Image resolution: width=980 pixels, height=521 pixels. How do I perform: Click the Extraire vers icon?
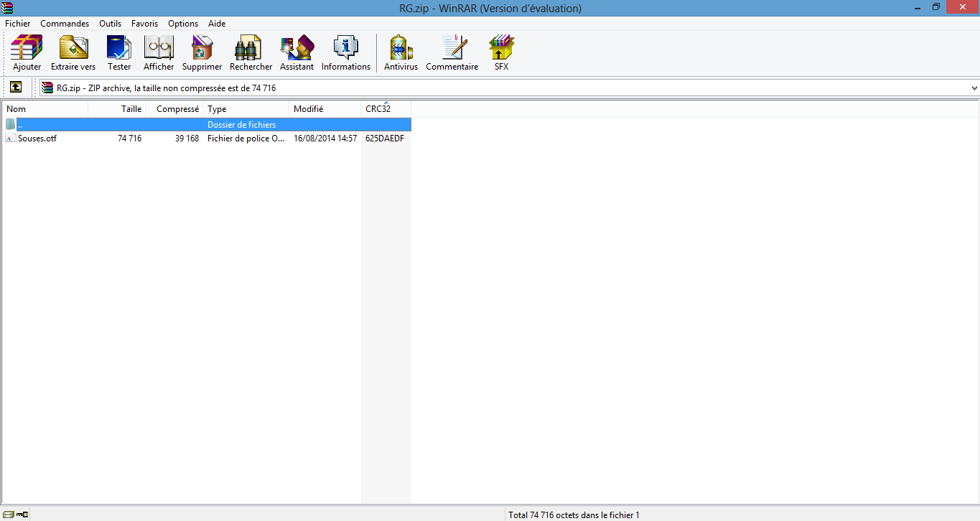73,48
